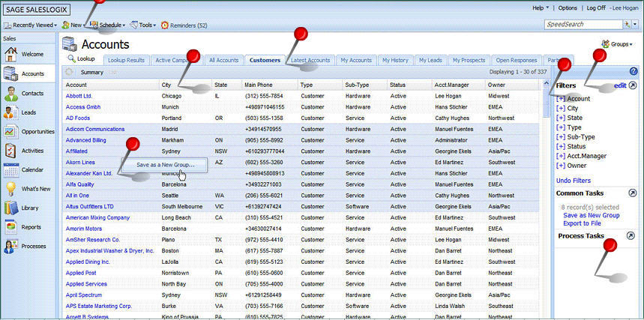Click in the SpeedSearch field

click(583, 24)
